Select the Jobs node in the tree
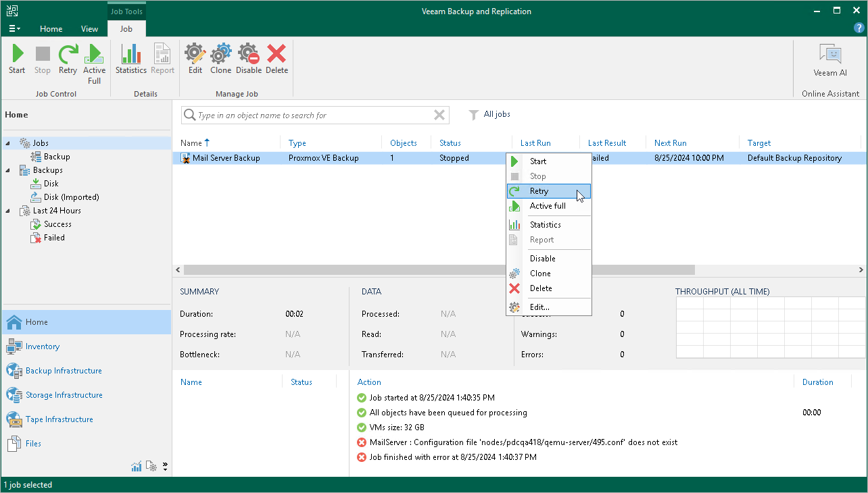 click(41, 143)
